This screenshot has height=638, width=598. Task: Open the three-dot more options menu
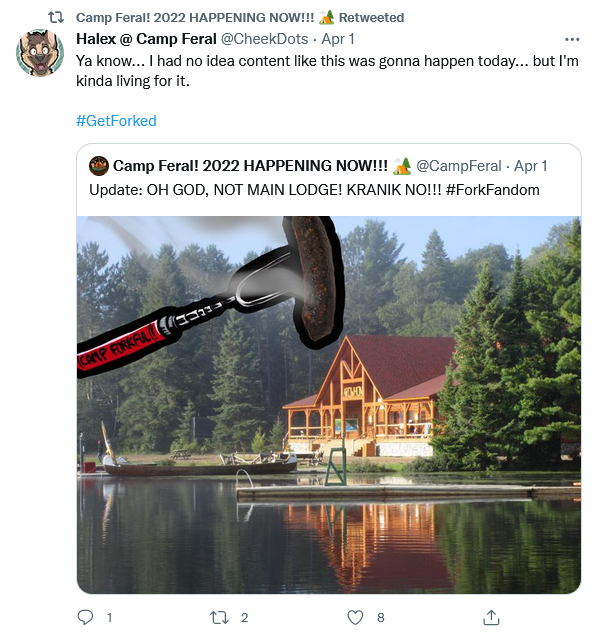tap(572, 39)
